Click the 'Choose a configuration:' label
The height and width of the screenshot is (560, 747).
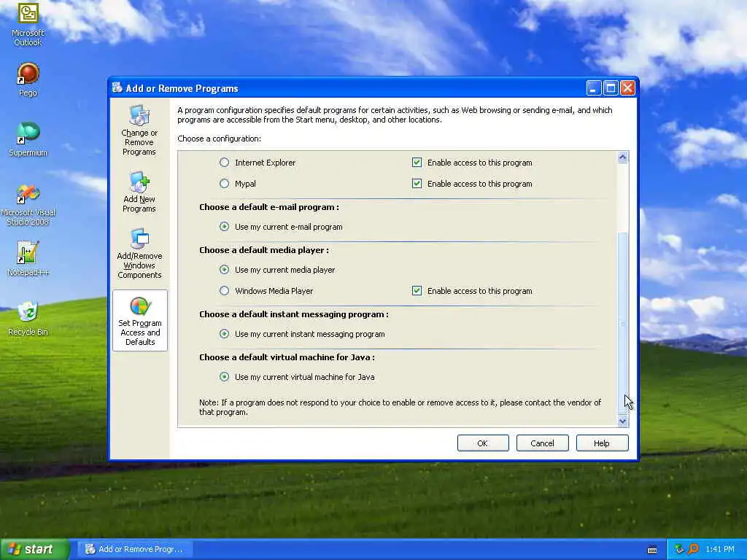tap(219, 139)
